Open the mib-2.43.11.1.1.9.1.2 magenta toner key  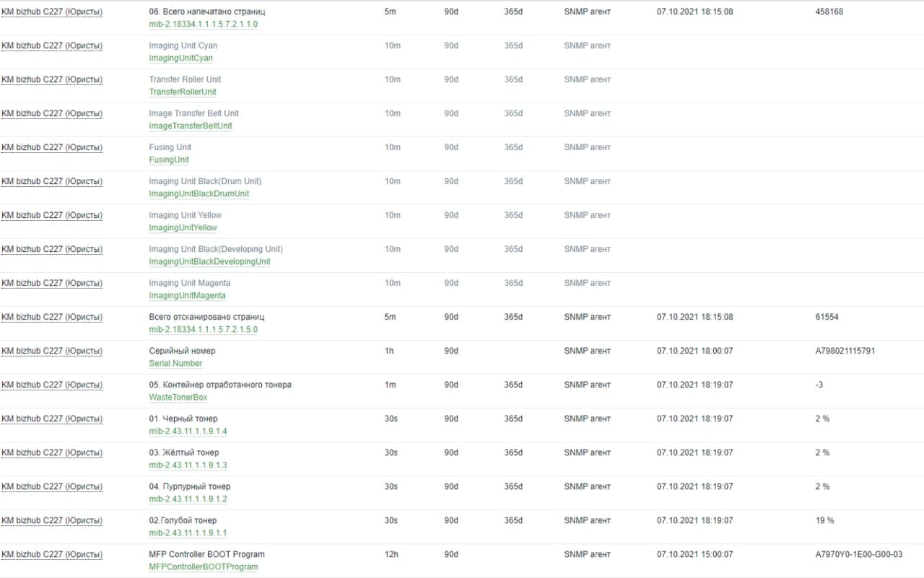click(x=188, y=499)
